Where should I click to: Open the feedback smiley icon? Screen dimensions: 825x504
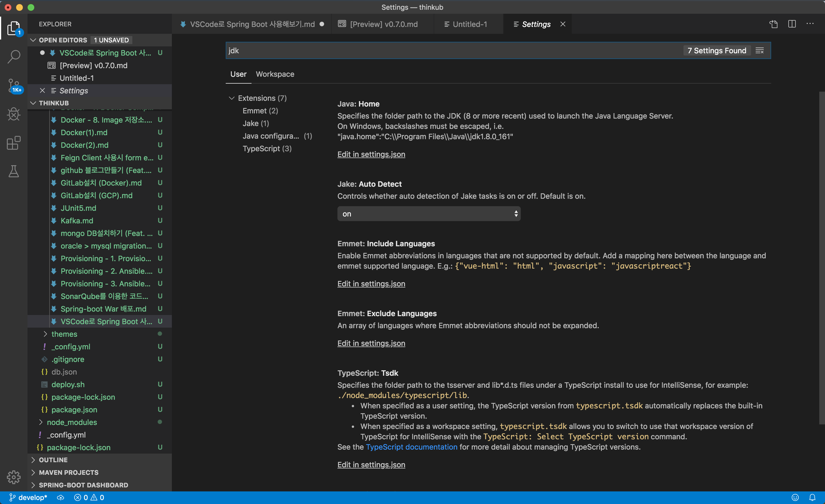click(795, 498)
